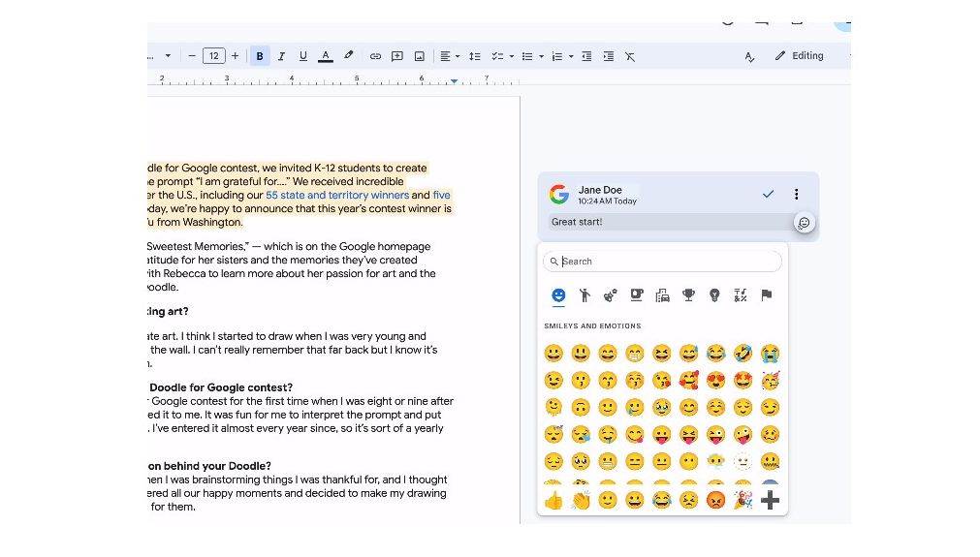Screen dimensions: 980x557
Task: Switch to the Symbols emoji tab
Action: pyautogui.click(x=741, y=294)
